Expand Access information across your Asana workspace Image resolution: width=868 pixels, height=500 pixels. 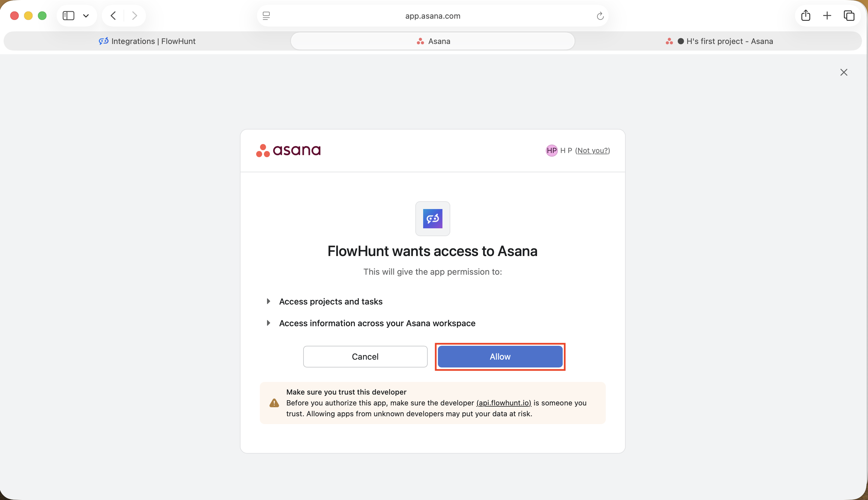tap(268, 323)
